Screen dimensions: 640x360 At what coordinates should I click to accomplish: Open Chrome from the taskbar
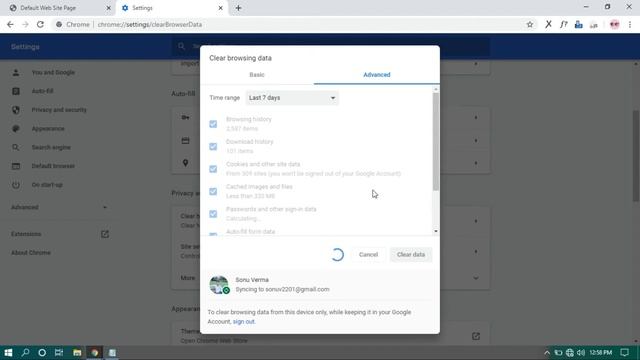click(x=95, y=353)
